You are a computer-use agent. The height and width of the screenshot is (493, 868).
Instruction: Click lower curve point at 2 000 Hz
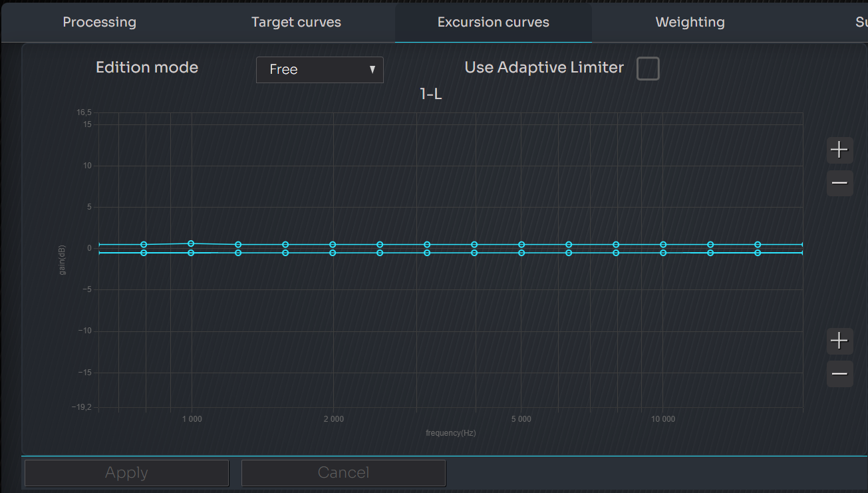click(333, 253)
